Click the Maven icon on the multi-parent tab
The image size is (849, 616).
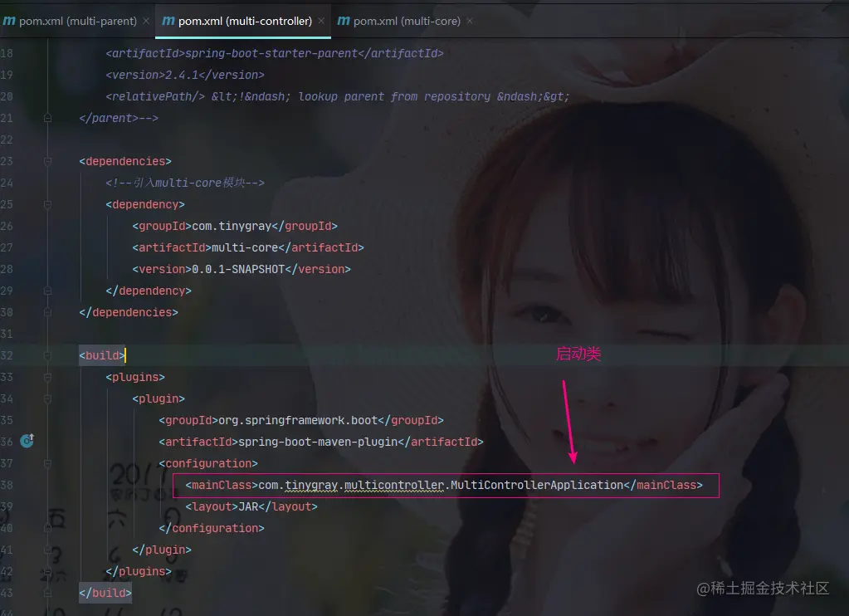(x=8, y=21)
